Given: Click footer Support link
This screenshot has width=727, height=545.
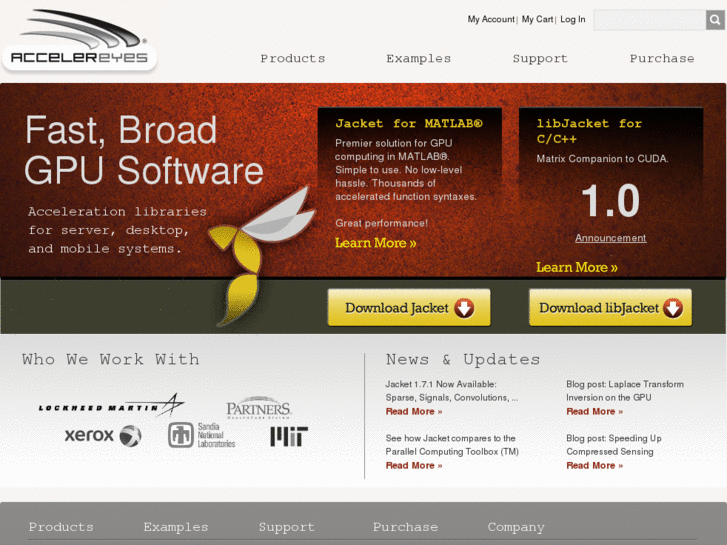Looking at the screenshot, I should (x=287, y=527).
